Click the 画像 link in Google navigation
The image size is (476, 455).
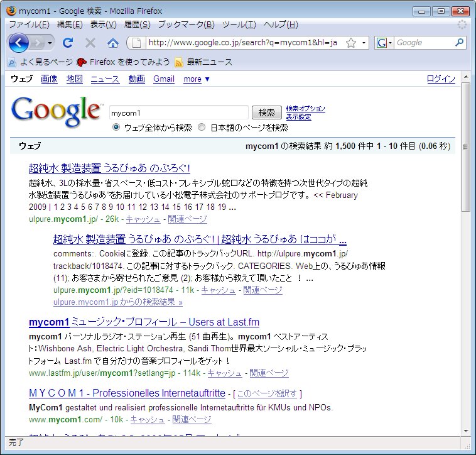[x=49, y=79]
